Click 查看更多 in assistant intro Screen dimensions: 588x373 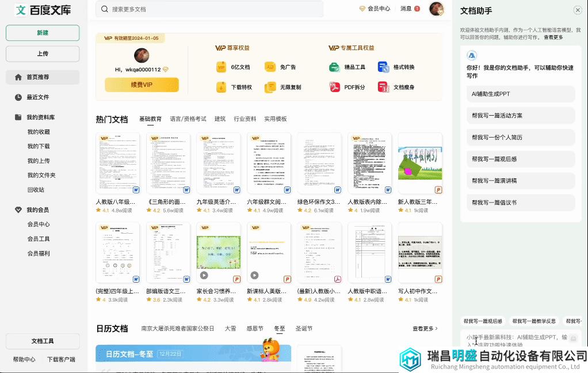[553, 37]
